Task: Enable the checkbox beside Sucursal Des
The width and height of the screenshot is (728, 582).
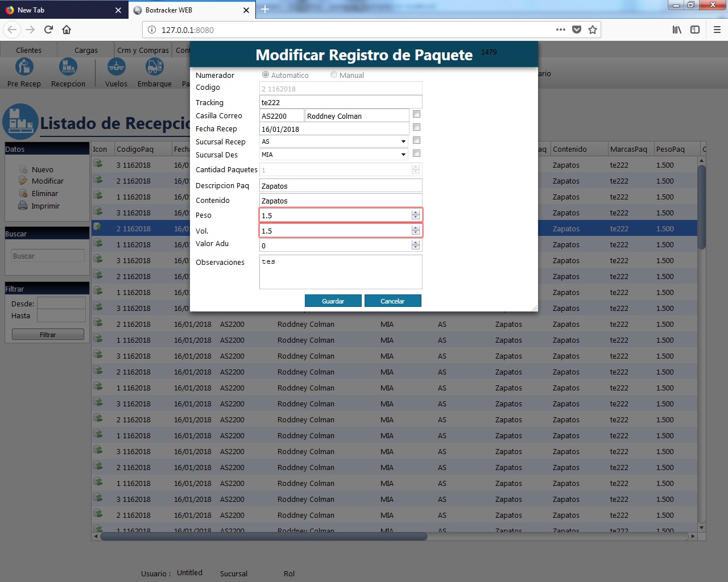Action: [x=416, y=153]
